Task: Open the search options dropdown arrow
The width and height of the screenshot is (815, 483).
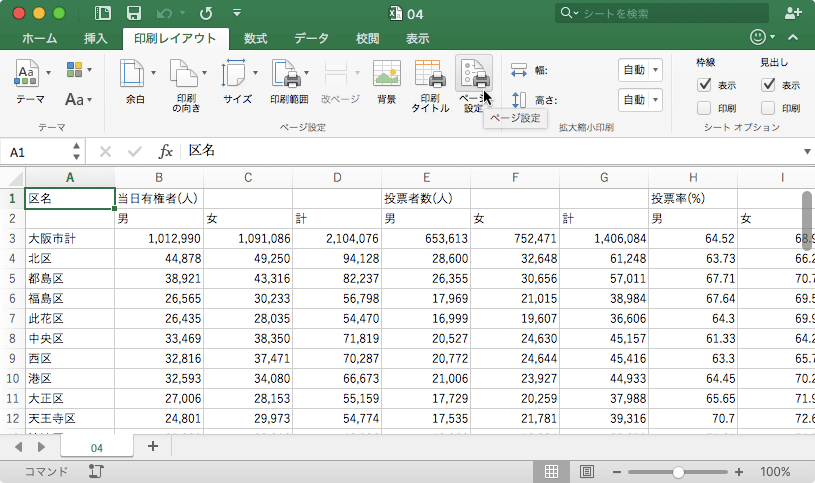Action: [x=576, y=14]
